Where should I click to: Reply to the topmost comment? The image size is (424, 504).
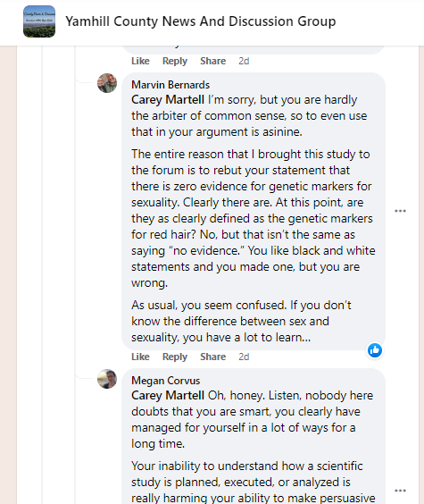[x=175, y=61]
